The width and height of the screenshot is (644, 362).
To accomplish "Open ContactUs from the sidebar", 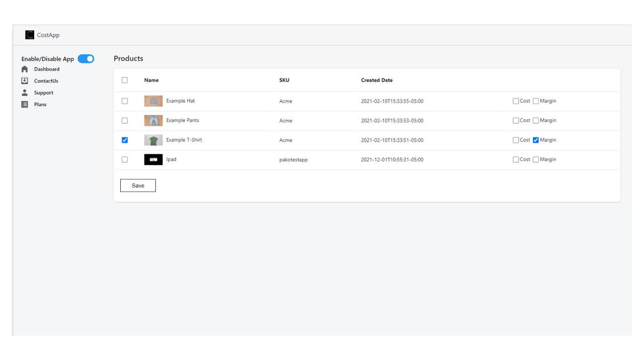I will click(x=46, y=80).
